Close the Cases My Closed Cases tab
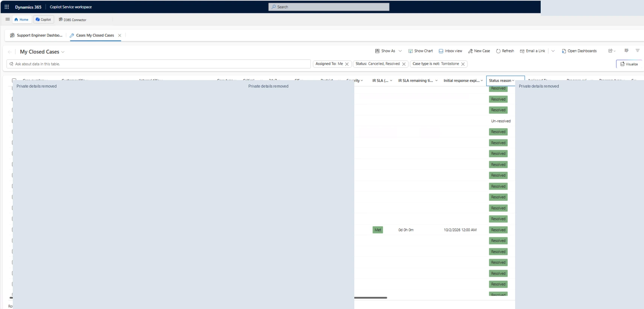The width and height of the screenshot is (644, 309). point(119,35)
